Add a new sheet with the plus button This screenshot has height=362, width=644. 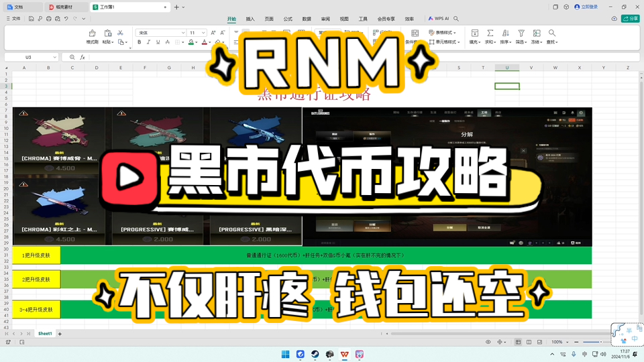point(60,334)
